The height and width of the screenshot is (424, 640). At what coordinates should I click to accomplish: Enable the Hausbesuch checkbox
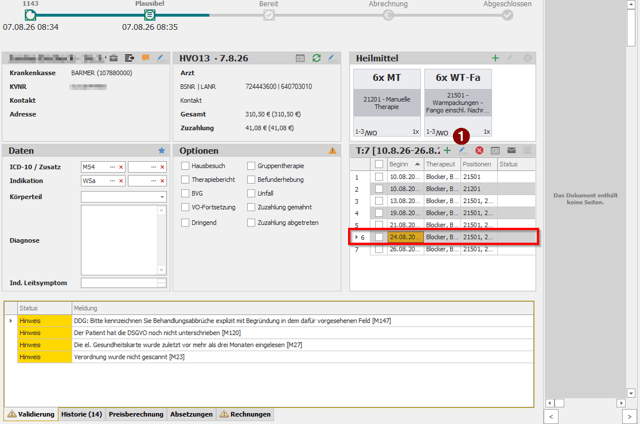pos(185,166)
